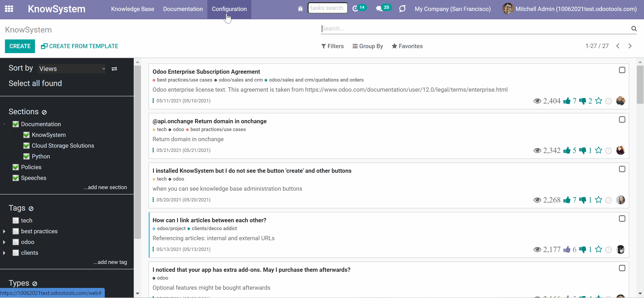The width and height of the screenshot is (644, 298).
Task: Click CREATE FROM TEMPLATE
Action: coord(79,46)
